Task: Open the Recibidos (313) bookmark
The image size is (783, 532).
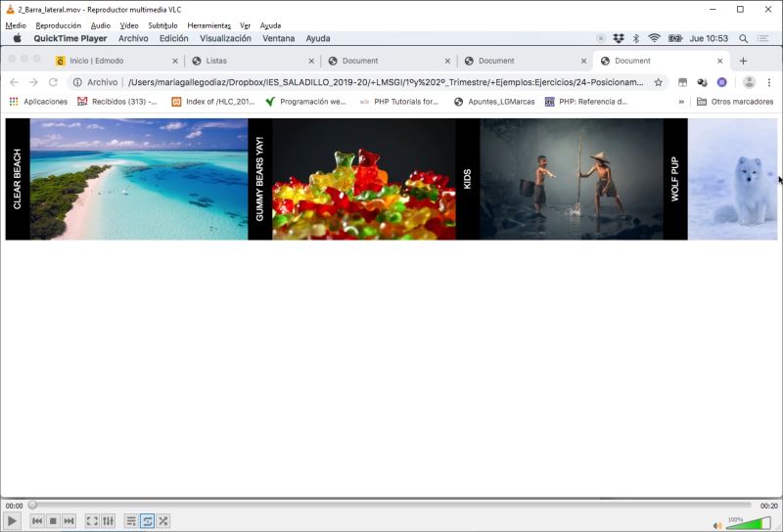Action: pos(116,102)
